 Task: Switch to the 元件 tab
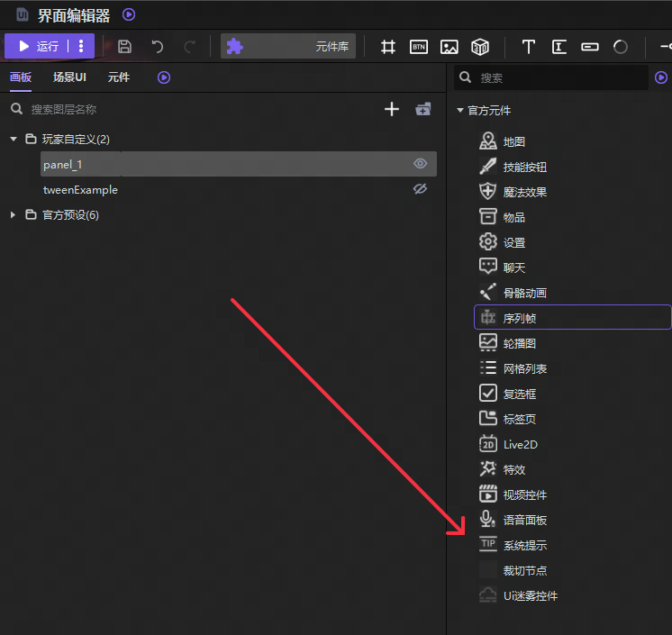tap(119, 77)
